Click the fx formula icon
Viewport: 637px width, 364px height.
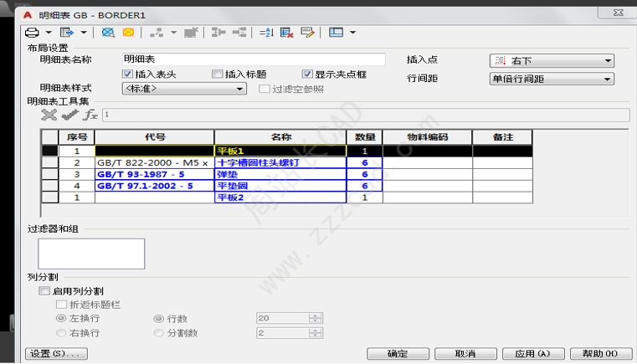(x=90, y=115)
